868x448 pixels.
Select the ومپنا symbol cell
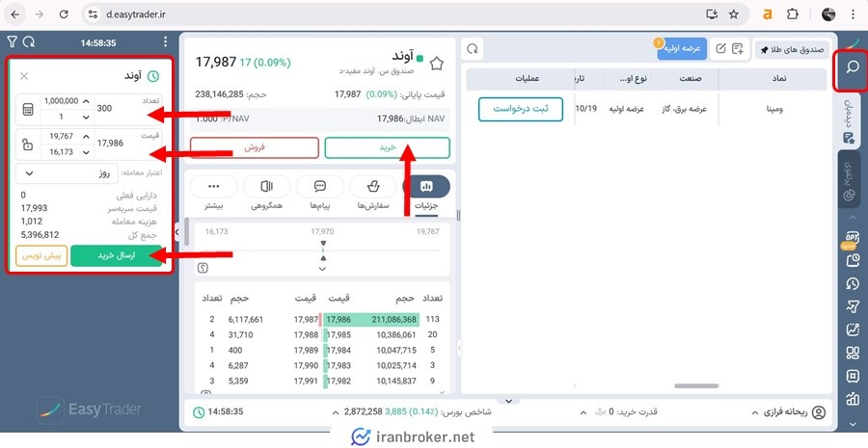pos(774,109)
